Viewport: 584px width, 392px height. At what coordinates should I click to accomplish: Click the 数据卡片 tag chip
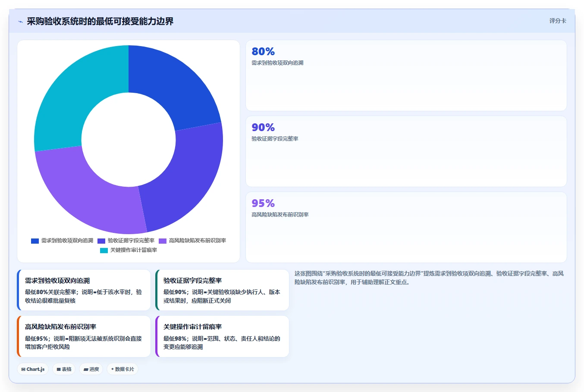122,369
